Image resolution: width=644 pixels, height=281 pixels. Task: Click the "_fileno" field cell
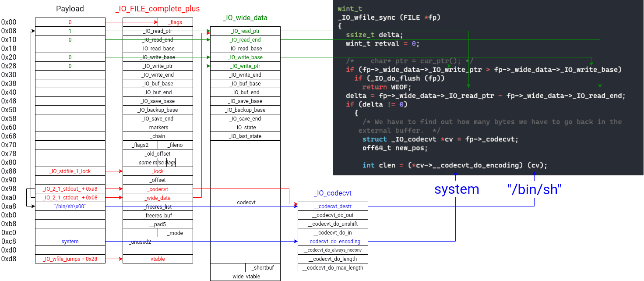click(175, 145)
